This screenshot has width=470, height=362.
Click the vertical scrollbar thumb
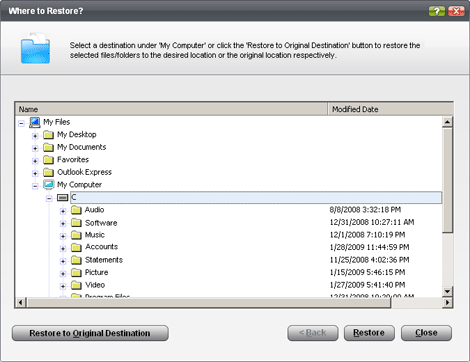pyautogui.click(x=447, y=180)
